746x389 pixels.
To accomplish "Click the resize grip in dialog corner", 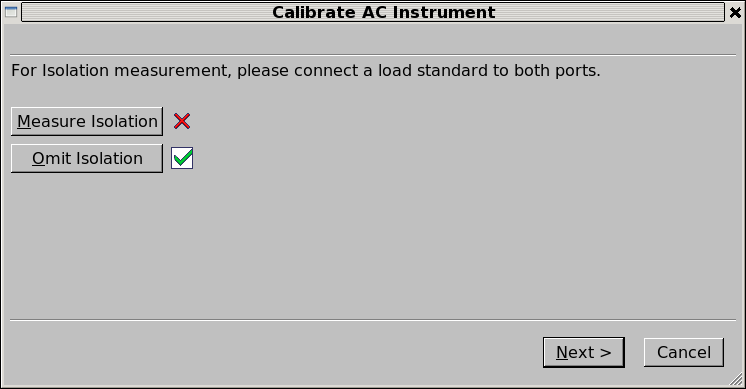I will [x=736, y=379].
